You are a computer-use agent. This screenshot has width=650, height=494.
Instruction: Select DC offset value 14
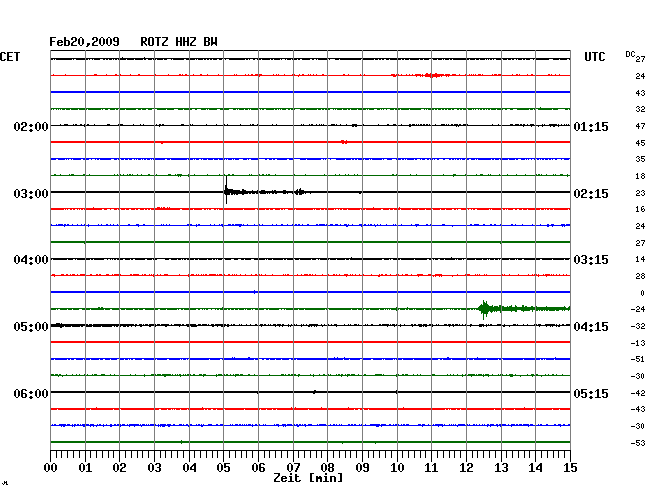640,259
